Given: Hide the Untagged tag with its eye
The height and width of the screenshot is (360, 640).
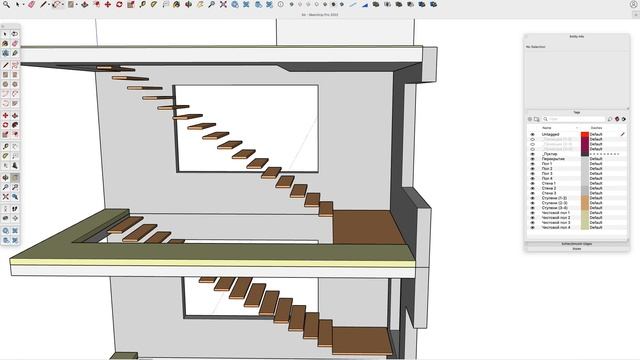Looking at the screenshot, I should click(532, 134).
